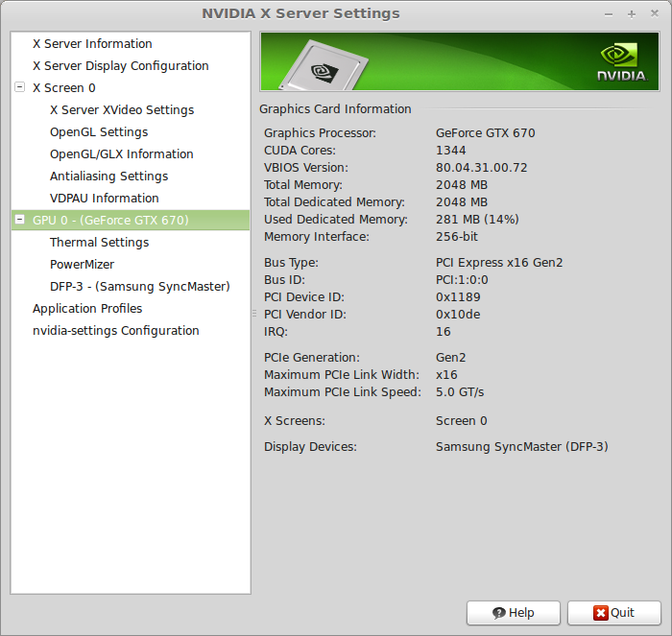The height and width of the screenshot is (636, 672).
Task: Click the Graphics Processor label
Action: coord(320,133)
